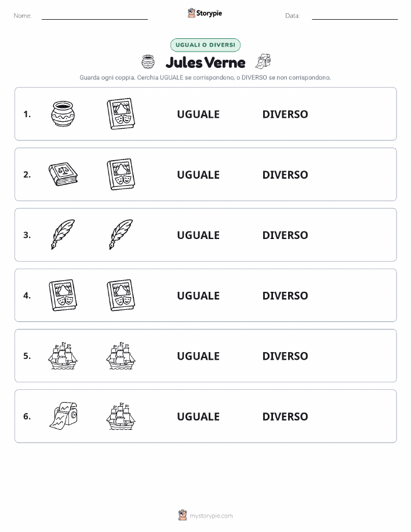The image size is (411, 532).
Task: Choose UGUALE for row 5
Action: (198, 356)
